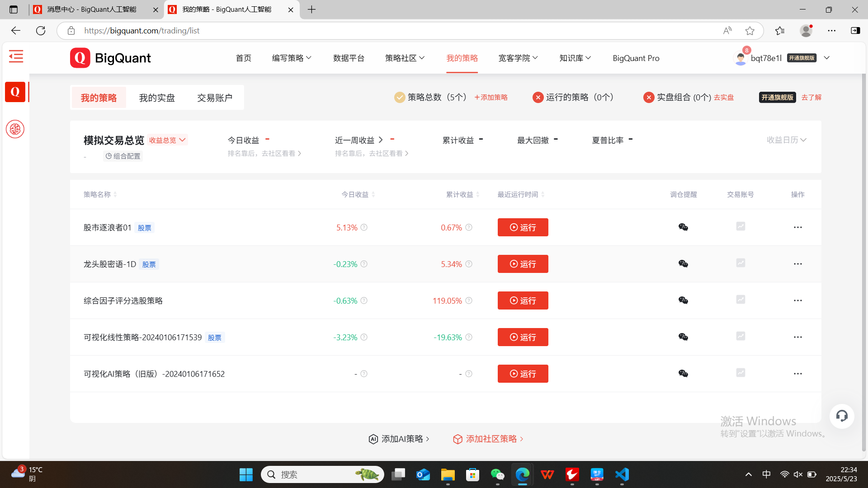
Task: Expand the 收益总览 dropdown
Action: [167, 140]
